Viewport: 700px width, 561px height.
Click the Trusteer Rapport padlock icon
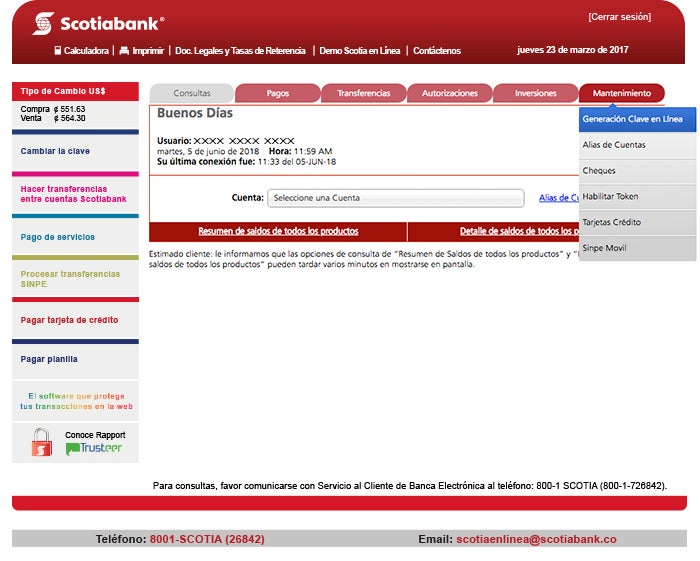(x=42, y=442)
